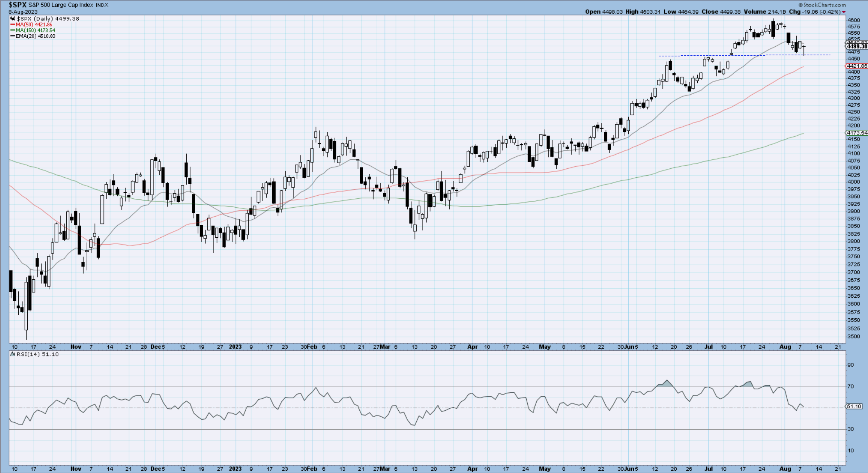The width and height of the screenshot is (868, 473).
Task: Click the red down-arrow next to Chg
Action: pyautogui.click(x=844, y=12)
